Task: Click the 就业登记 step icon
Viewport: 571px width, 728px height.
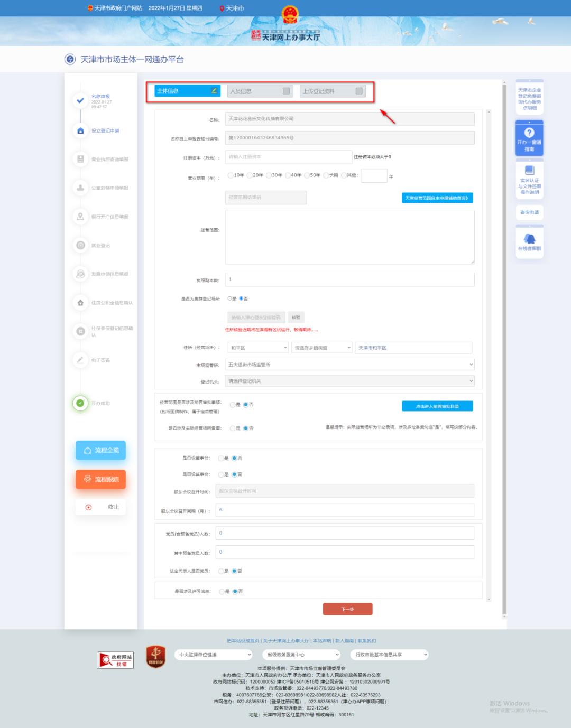Action: [x=80, y=245]
